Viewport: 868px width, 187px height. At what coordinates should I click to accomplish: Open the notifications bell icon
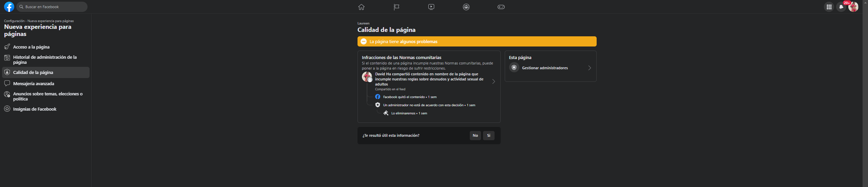841,7
